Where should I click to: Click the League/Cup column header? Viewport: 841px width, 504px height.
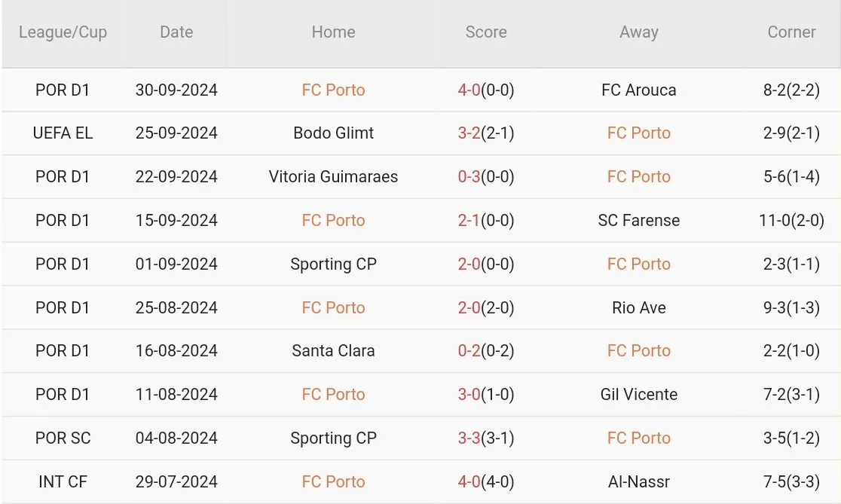63,32
